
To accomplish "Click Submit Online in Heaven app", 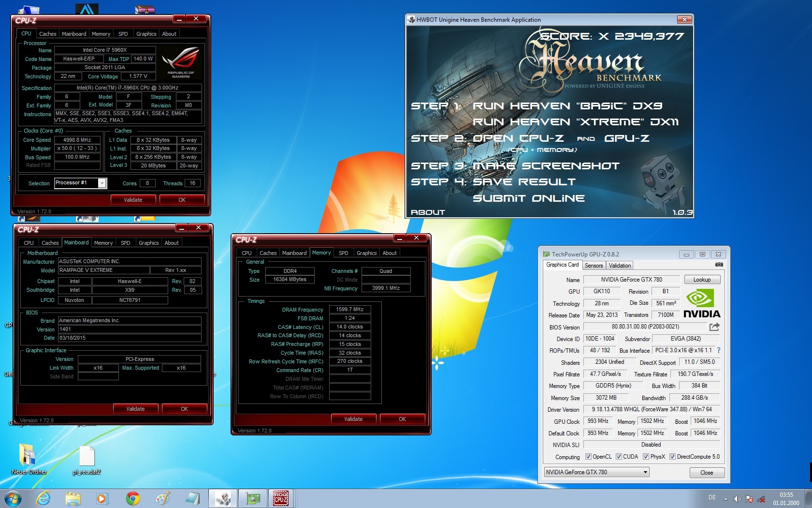I will (x=529, y=198).
